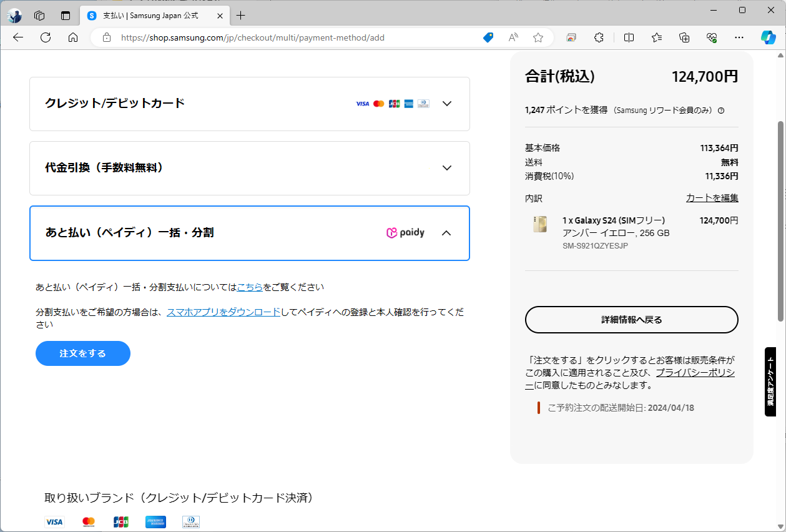Image resolution: width=786 pixels, height=532 pixels.
Task: Click the Diners Club logo at bottom
Action: click(191, 522)
